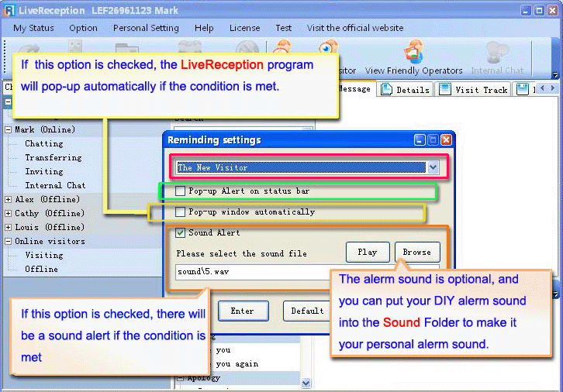Collapse the Apology group in quick replies

click(181, 378)
